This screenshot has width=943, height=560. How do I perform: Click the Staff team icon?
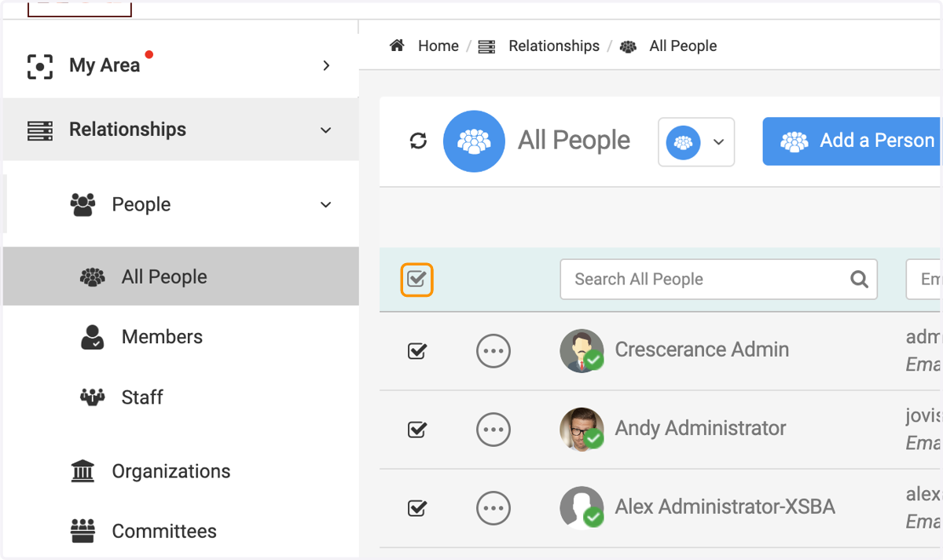(x=93, y=397)
